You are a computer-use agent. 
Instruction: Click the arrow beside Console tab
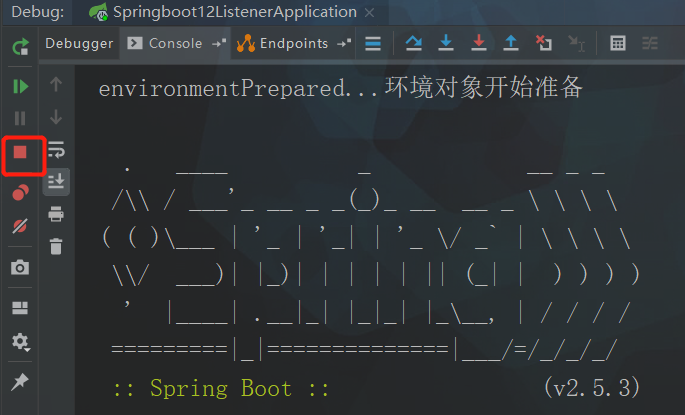point(219,43)
